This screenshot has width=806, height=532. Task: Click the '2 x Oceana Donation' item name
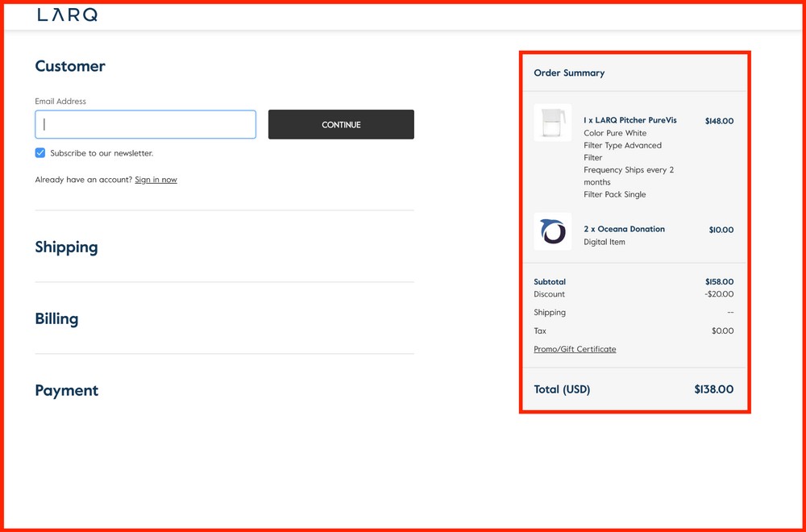tap(624, 229)
